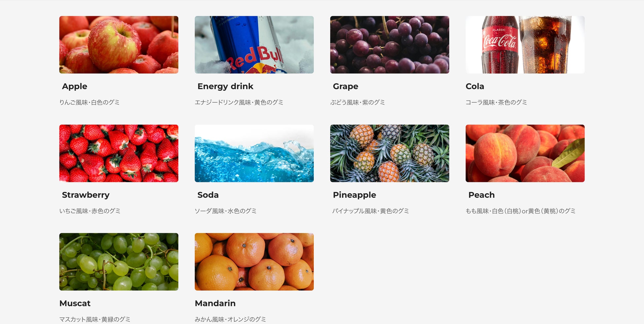Open the peach fruit picture
Screen dimensions: 644x324
(525, 153)
